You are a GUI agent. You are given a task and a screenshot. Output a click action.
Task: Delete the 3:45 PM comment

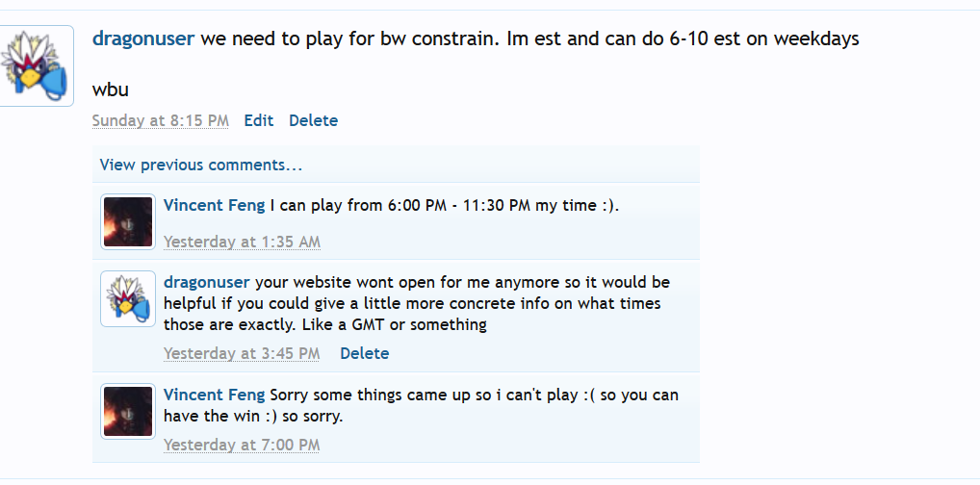tap(365, 354)
